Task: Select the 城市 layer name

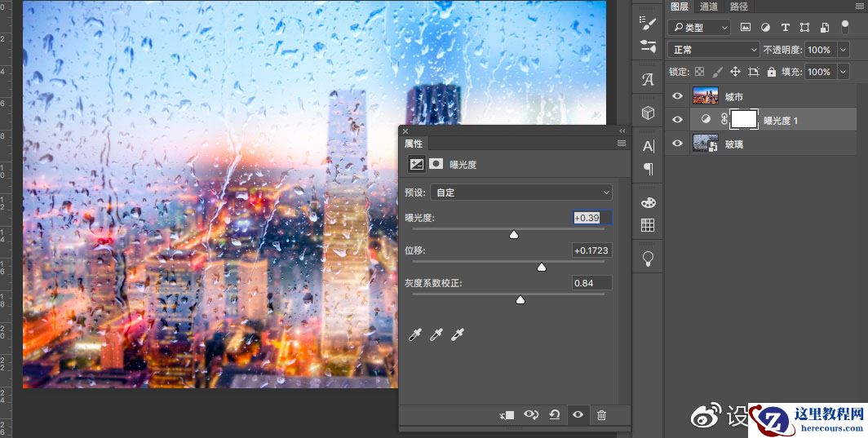Action: pyautogui.click(x=734, y=97)
